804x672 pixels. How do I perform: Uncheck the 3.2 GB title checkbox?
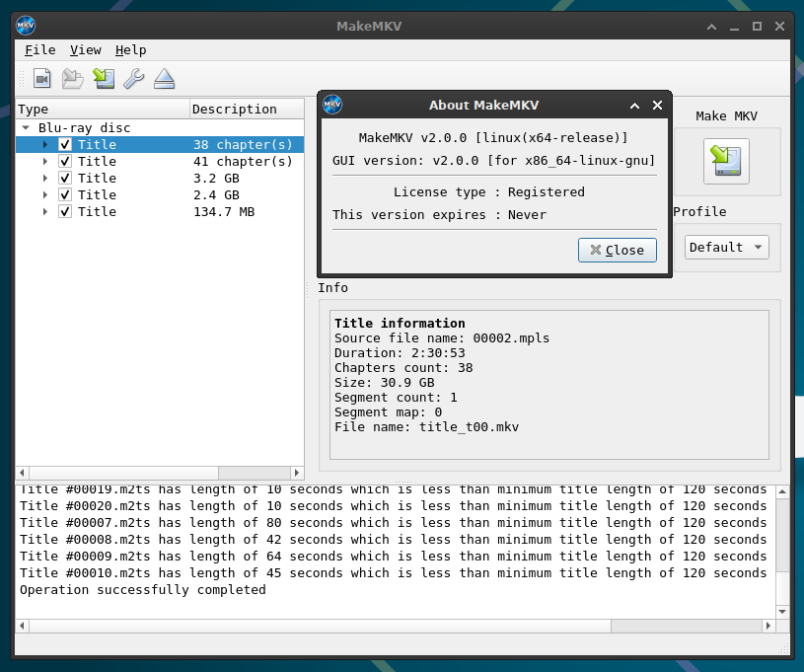click(65, 178)
